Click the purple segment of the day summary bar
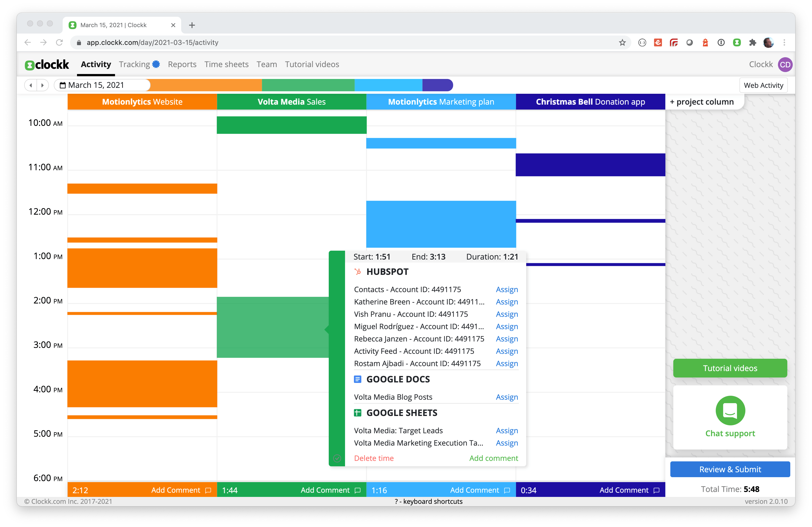 pyautogui.click(x=438, y=85)
